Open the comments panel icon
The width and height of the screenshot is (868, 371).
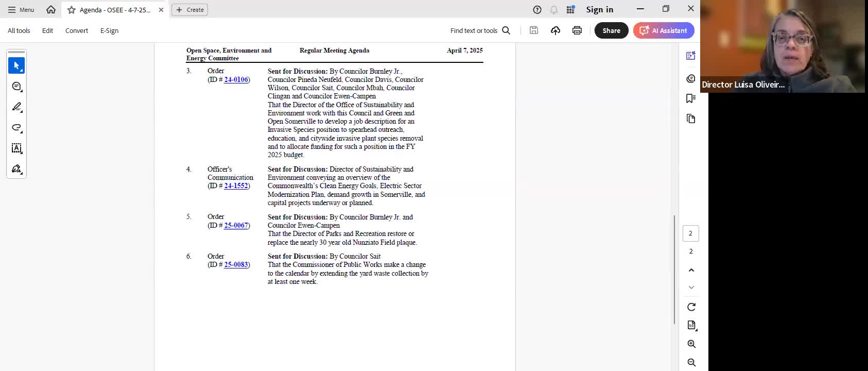pos(691,78)
